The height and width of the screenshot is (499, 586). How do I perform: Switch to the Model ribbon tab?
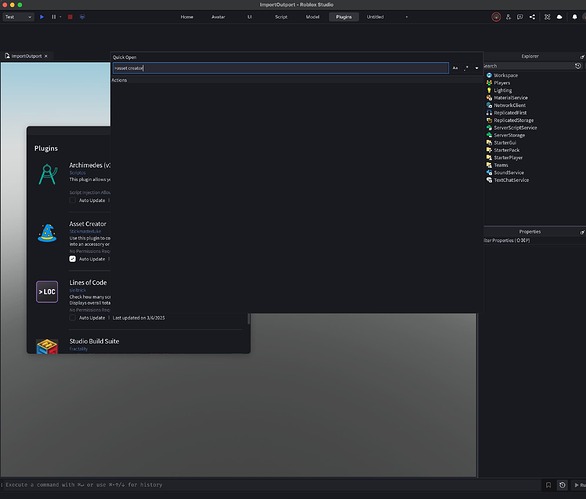tap(312, 17)
